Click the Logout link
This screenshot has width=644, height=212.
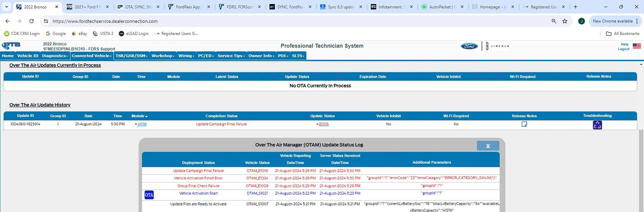point(624,49)
